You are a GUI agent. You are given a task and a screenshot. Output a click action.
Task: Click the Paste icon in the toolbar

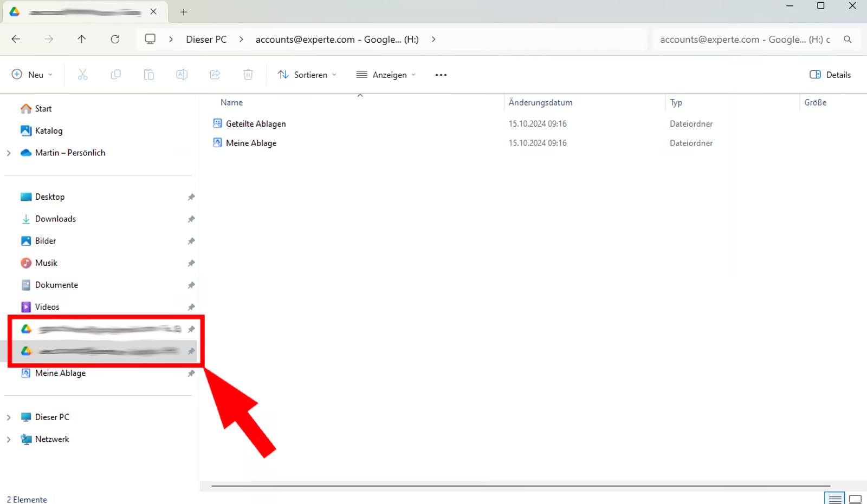click(x=148, y=74)
